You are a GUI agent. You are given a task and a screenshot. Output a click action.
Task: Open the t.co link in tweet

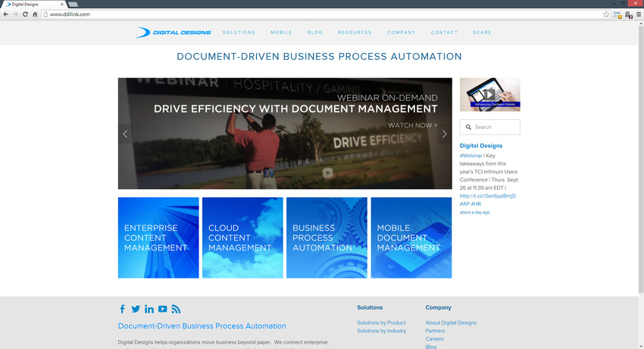[x=488, y=196]
